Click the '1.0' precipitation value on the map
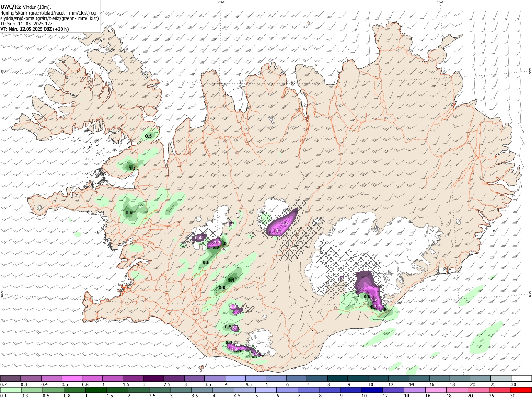532x399 pixels. (x=132, y=168)
